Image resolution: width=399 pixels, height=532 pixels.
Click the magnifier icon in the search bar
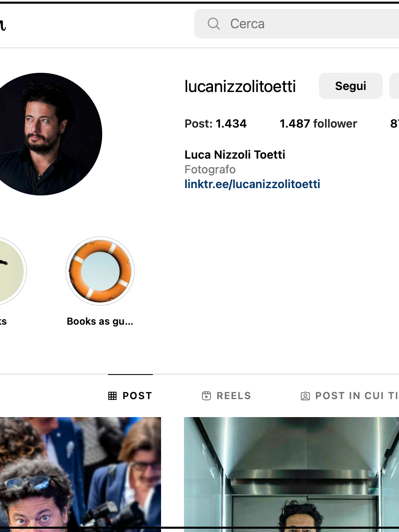point(213,24)
